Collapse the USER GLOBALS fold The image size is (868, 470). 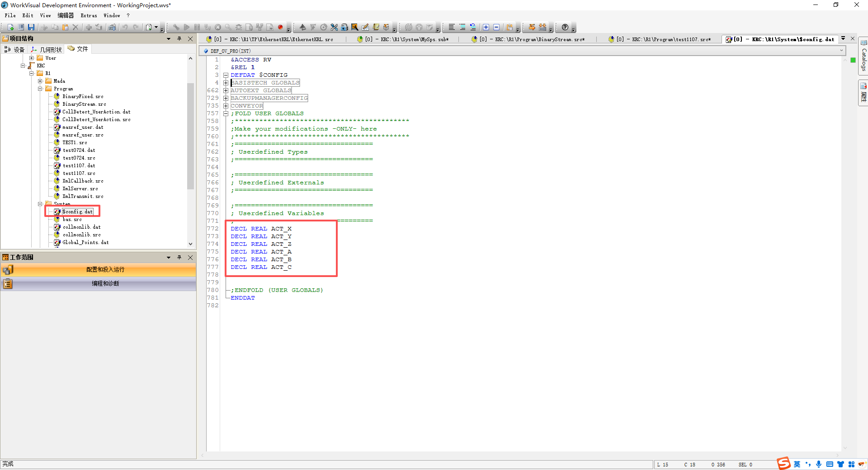pyautogui.click(x=226, y=113)
